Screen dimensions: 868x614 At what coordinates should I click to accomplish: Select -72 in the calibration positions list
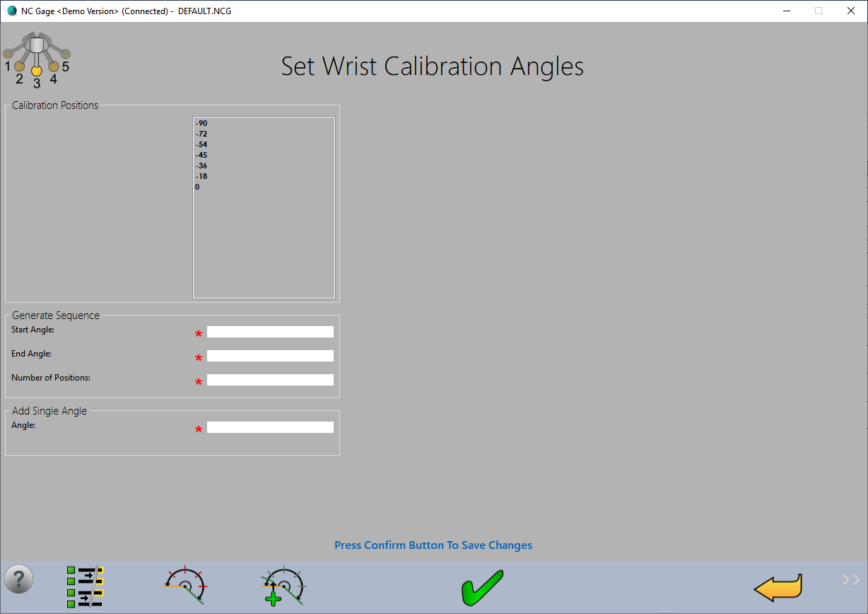click(x=201, y=134)
